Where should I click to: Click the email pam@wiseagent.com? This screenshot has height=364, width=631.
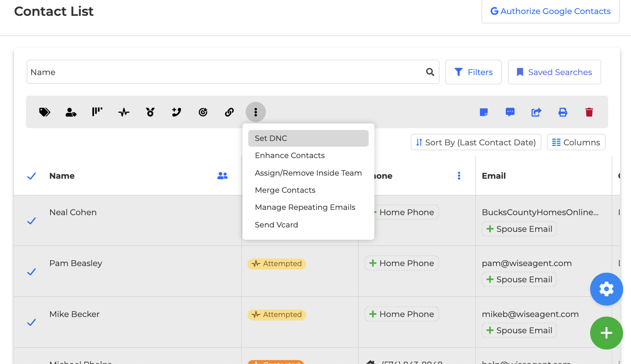click(x=527, y=263)
